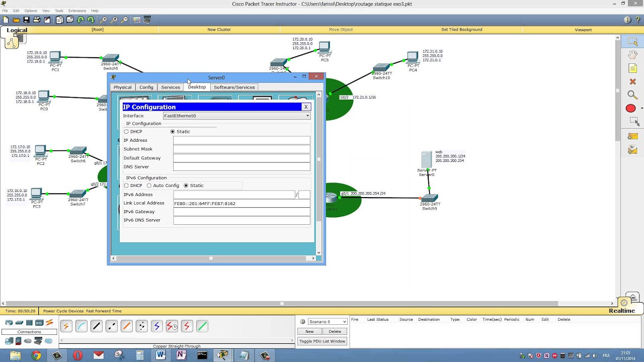The width and height of the screenshot is (644, 362).
Task: Select IPv6 Static radio button
Action: tap(186, 186)
